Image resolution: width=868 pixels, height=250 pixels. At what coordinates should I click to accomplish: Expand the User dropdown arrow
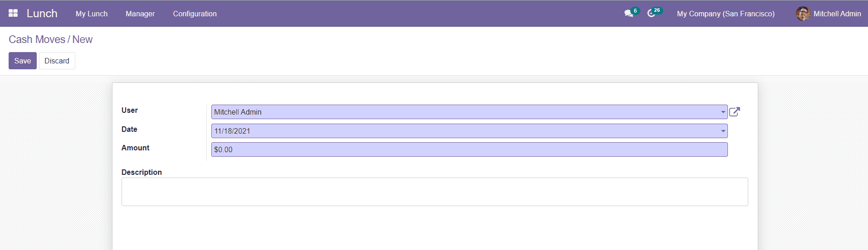tap(723, 112)
